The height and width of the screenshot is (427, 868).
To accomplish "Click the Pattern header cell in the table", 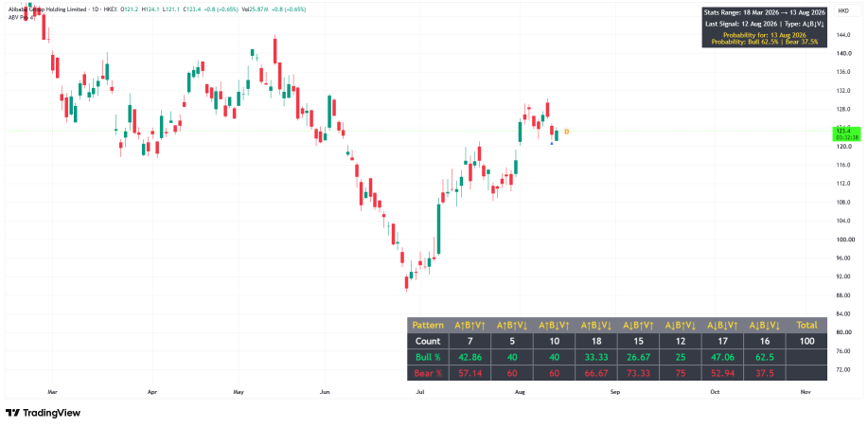I will pos(427,325).
